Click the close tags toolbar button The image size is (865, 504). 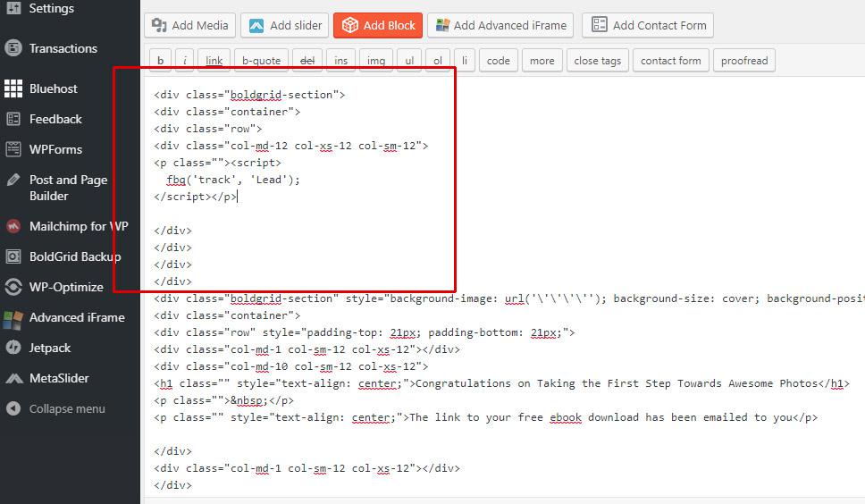coord(597,61)
